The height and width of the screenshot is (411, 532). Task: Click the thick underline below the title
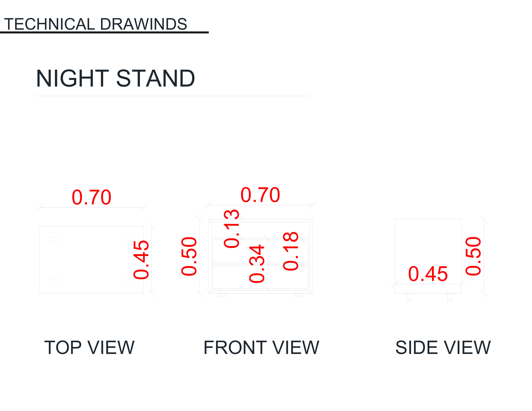pyautogui.click(x=104, y=32)
